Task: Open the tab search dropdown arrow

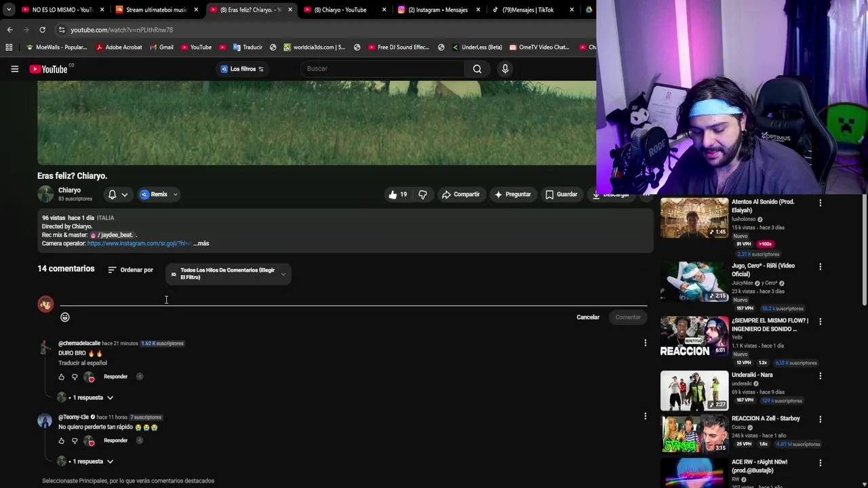Action: 8,9
